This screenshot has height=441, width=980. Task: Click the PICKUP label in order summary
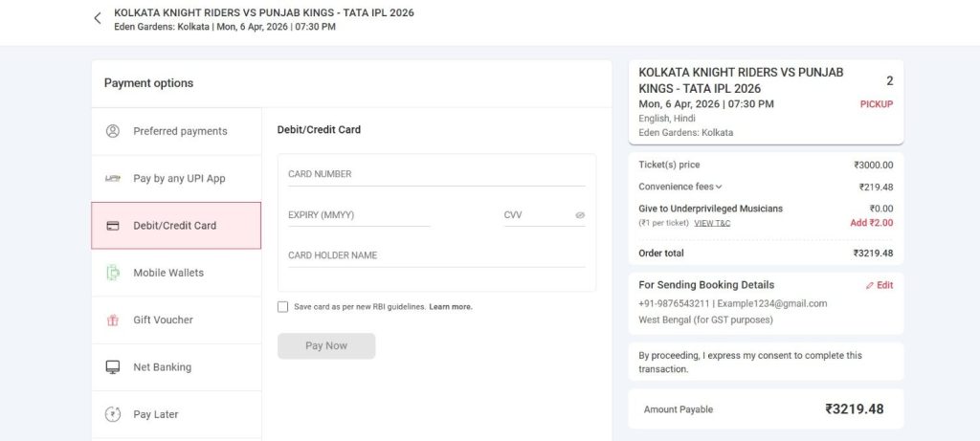[877, 104]
